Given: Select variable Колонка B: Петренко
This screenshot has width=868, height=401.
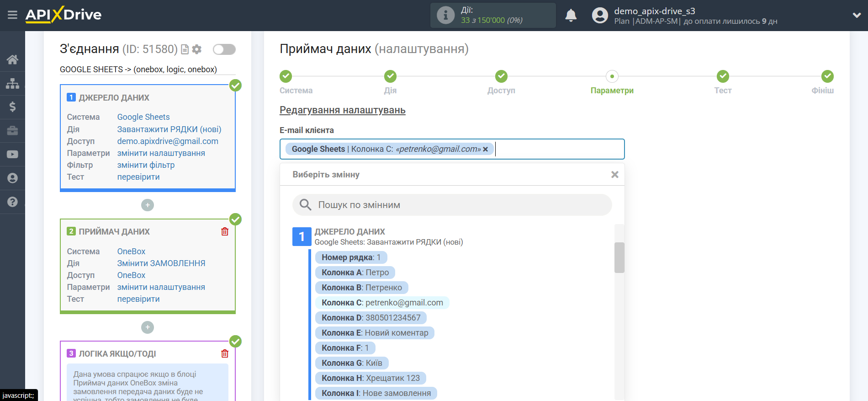Looking at the screenshot, I should point(362,288).
